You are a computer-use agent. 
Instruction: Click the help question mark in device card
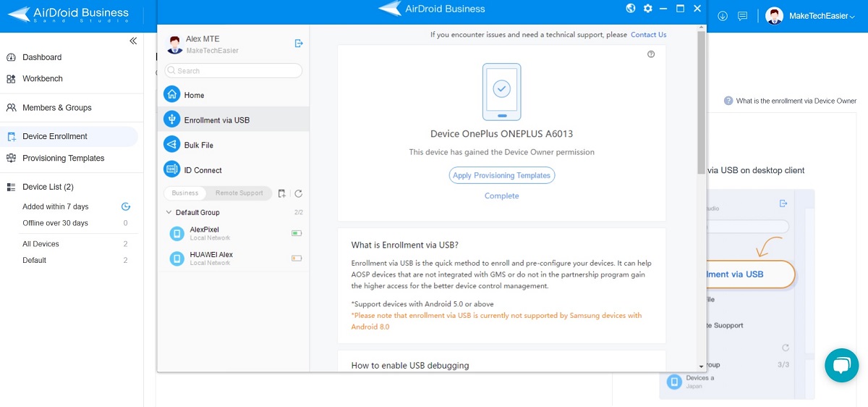click(651, 54)
